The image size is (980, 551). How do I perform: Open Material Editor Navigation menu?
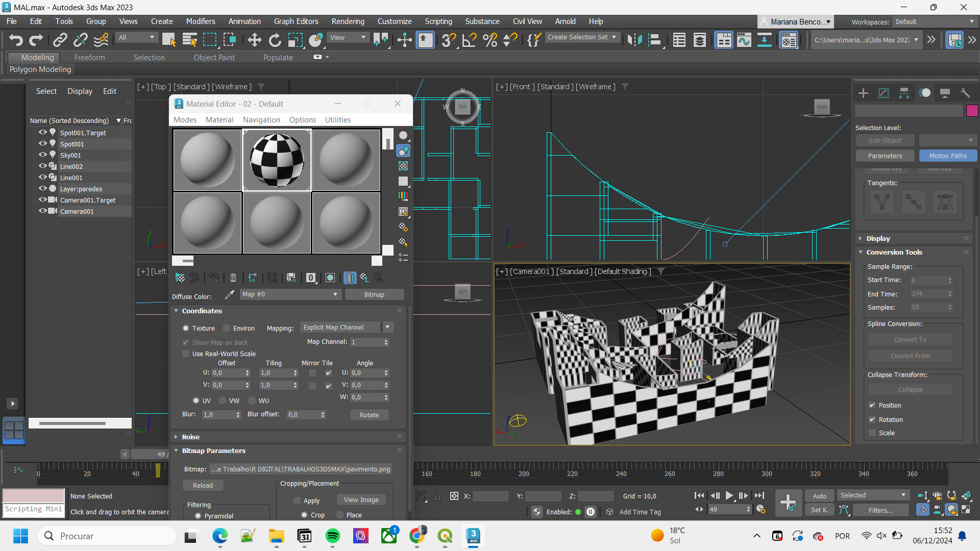click(x=261, y=119)
